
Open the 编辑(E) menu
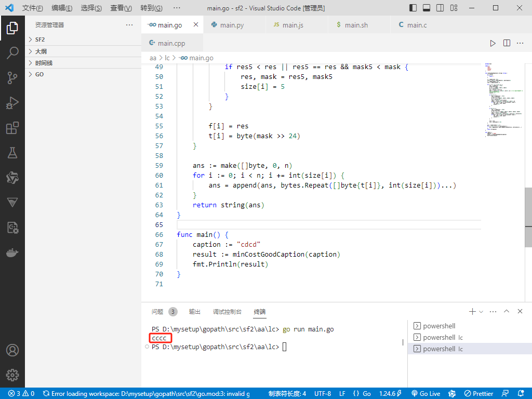click(62, 8)
